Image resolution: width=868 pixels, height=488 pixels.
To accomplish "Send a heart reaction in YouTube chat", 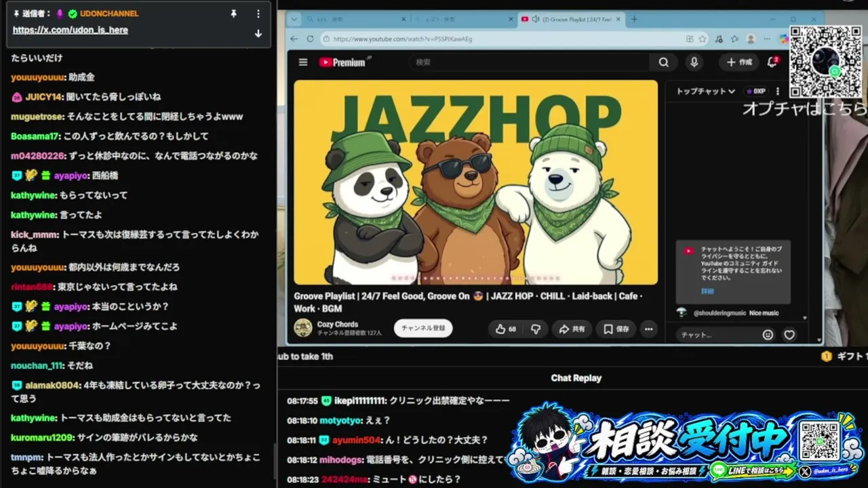I will click(789, 335).
